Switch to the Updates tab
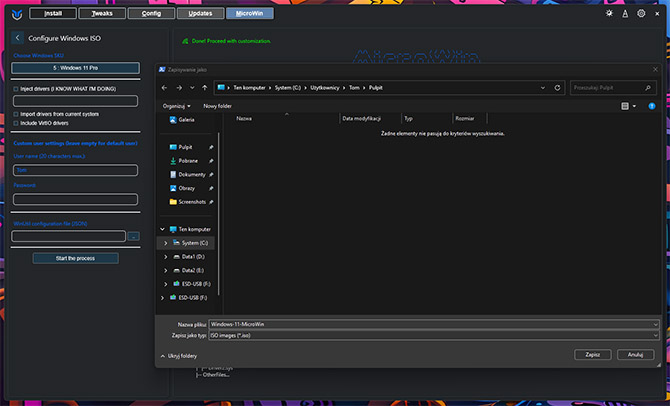The height and width of the screenshot is (406, 670). 200,14
